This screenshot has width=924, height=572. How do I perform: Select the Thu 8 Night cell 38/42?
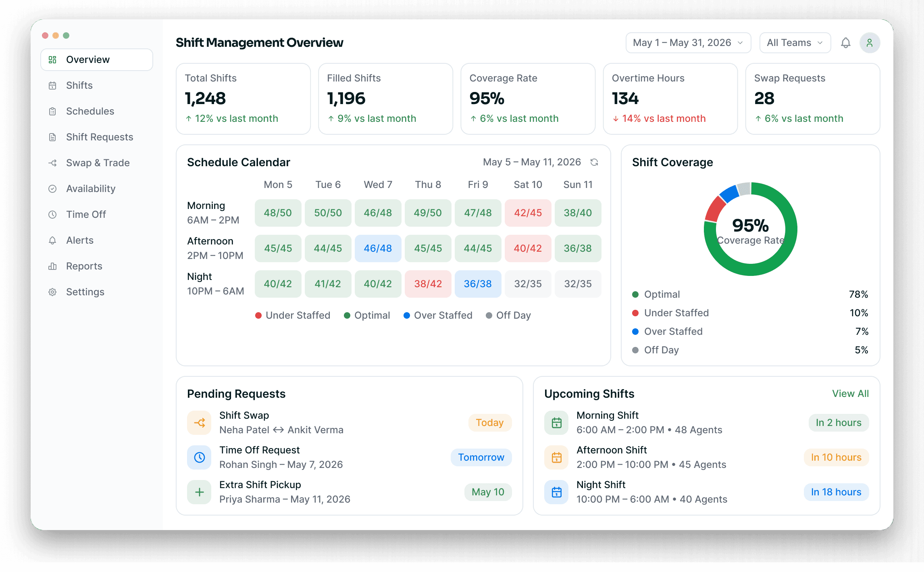428,284
